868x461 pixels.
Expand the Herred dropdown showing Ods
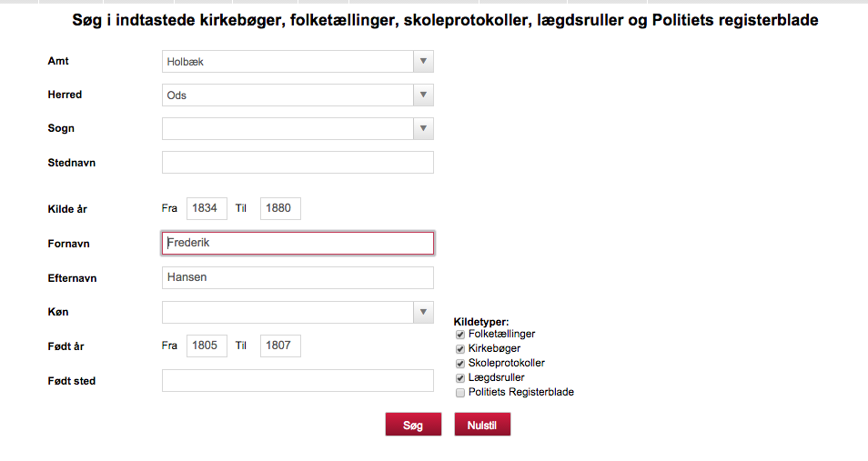click(x=298, y=95)
